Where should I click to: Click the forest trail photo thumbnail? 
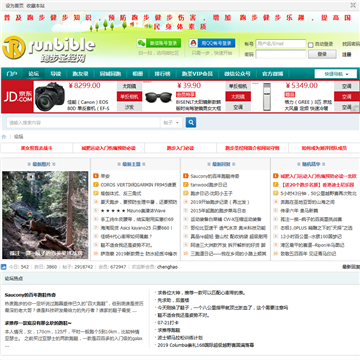click(x=45, y=215)
